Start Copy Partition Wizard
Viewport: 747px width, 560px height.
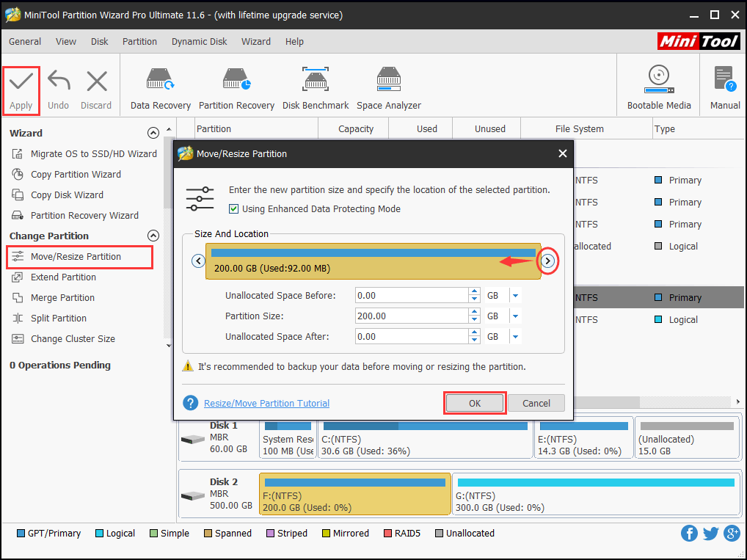click(x=66, y=174)
